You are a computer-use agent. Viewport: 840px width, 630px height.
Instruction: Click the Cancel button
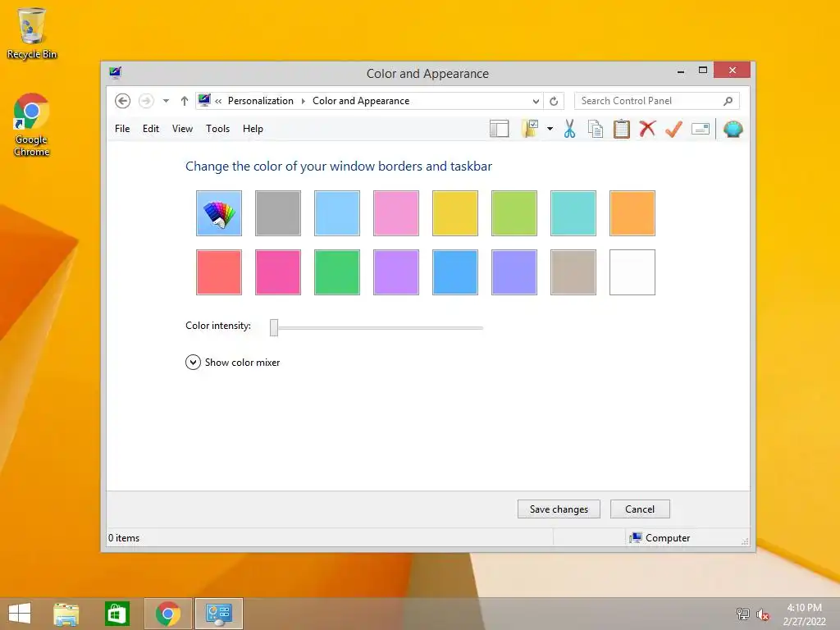pos(640,509)
